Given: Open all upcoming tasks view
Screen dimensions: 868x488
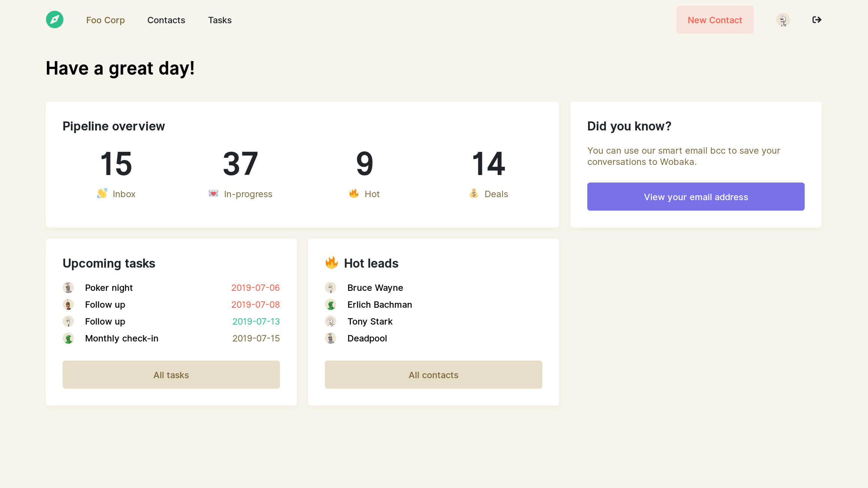Looking at the screenshot, I should (171, 375).
